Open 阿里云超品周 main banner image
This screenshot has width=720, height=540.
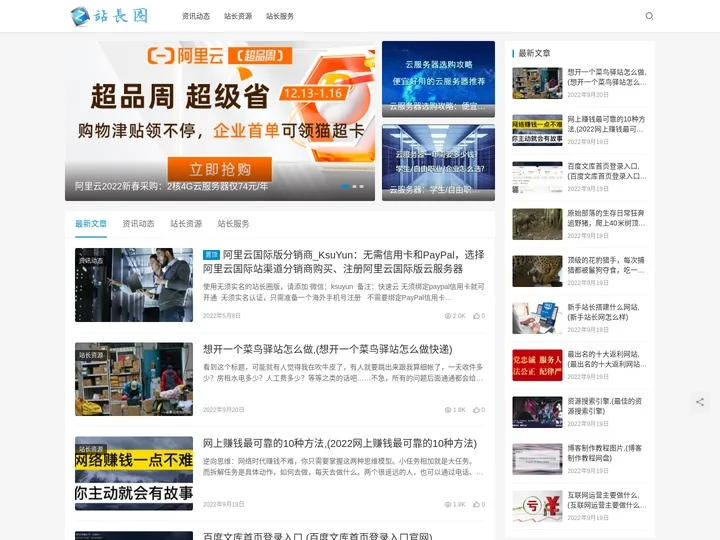[220, 121]
